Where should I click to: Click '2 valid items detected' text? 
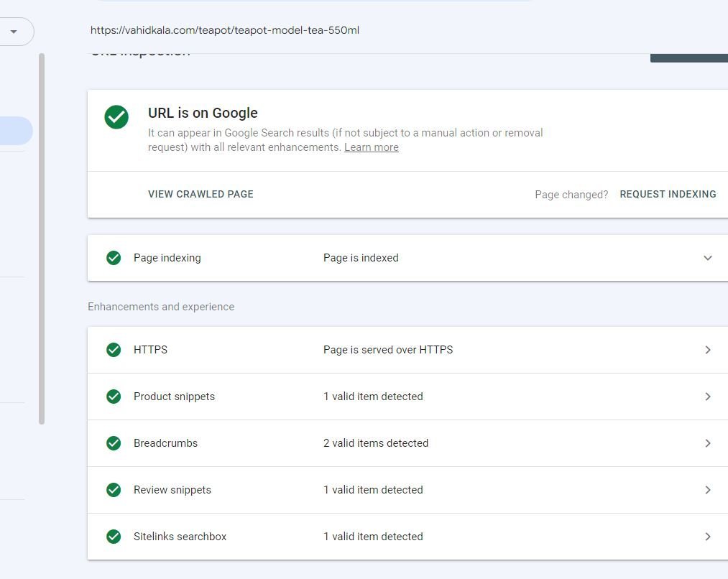(376, 443)
